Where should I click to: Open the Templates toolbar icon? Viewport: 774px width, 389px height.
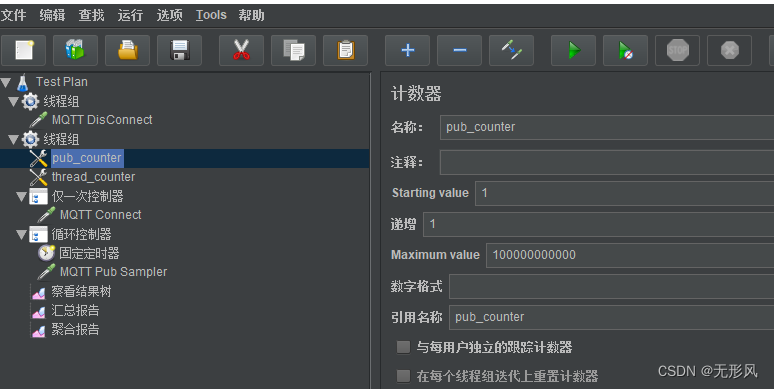click(75, 50)
